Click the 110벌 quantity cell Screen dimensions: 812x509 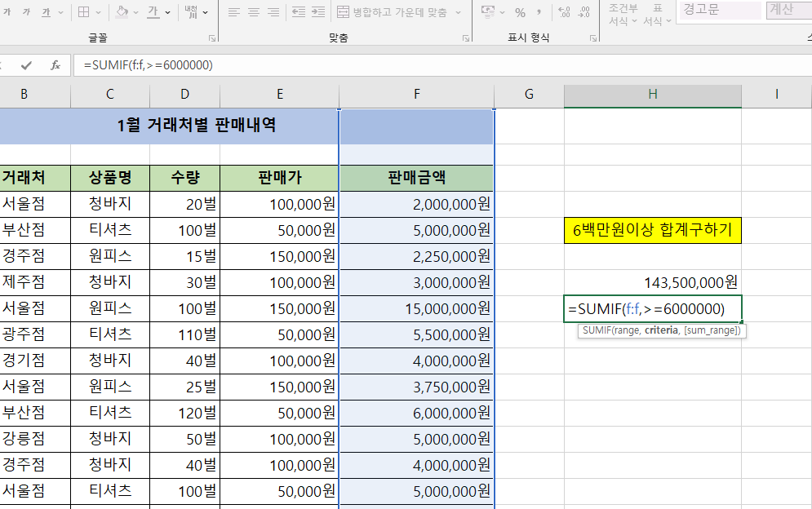(x=185, y=335)
